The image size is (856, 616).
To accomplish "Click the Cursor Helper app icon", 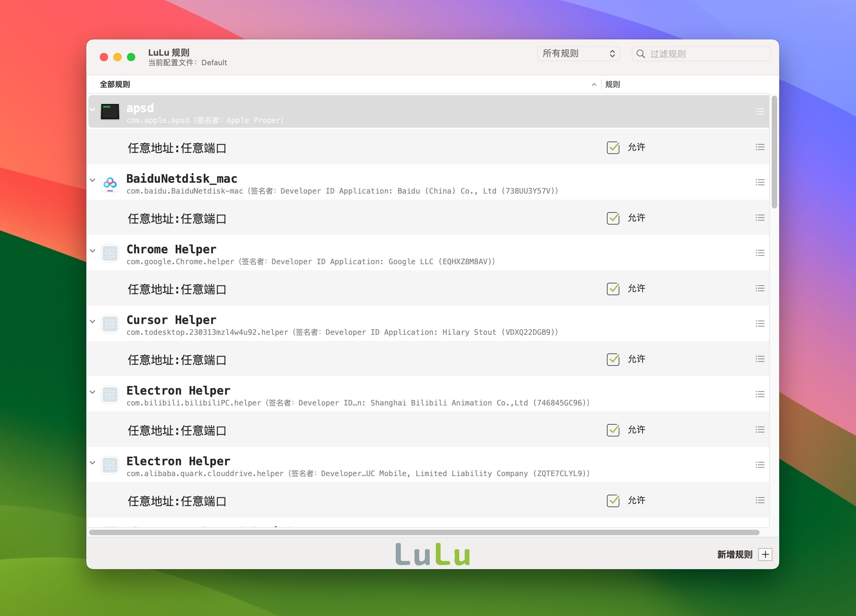I will (x=110, y=324).
